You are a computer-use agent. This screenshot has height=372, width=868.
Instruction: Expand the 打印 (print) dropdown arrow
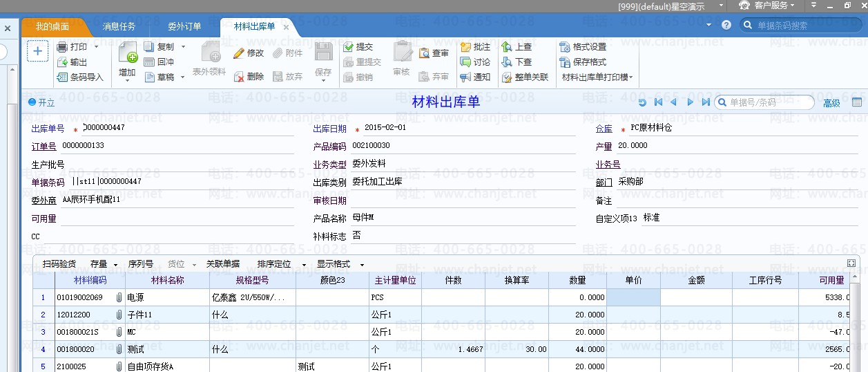(x=96, y=47)
